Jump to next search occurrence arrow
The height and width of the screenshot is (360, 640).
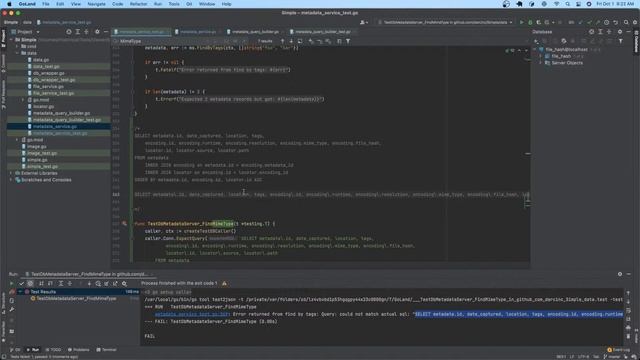click(291, 41)
